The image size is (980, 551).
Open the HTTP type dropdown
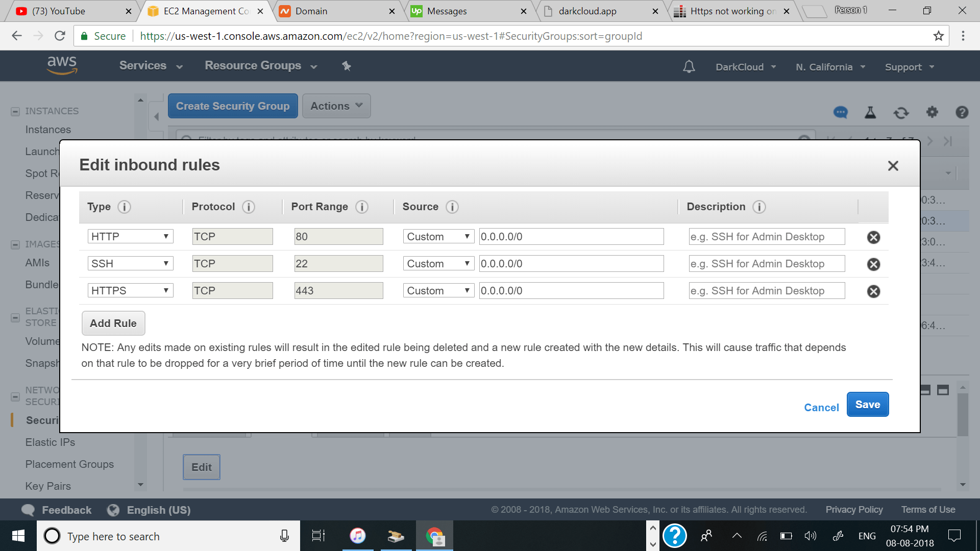pos(130,236)
